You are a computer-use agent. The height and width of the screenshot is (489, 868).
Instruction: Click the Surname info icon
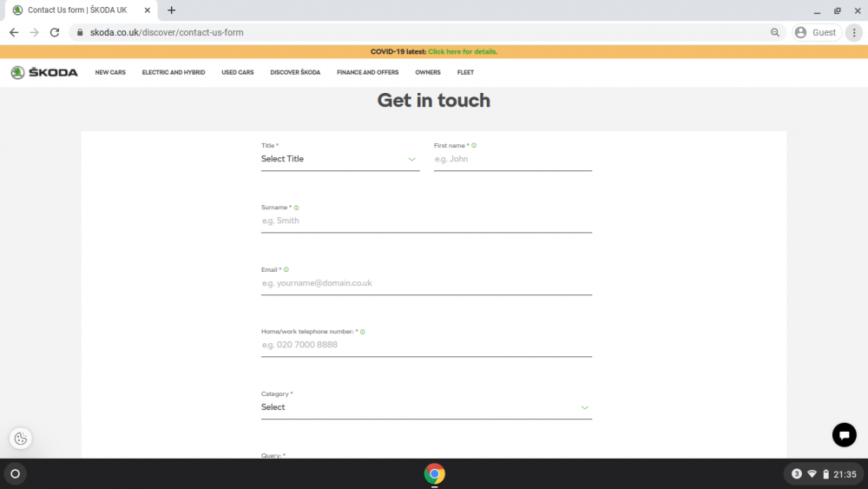297,208
